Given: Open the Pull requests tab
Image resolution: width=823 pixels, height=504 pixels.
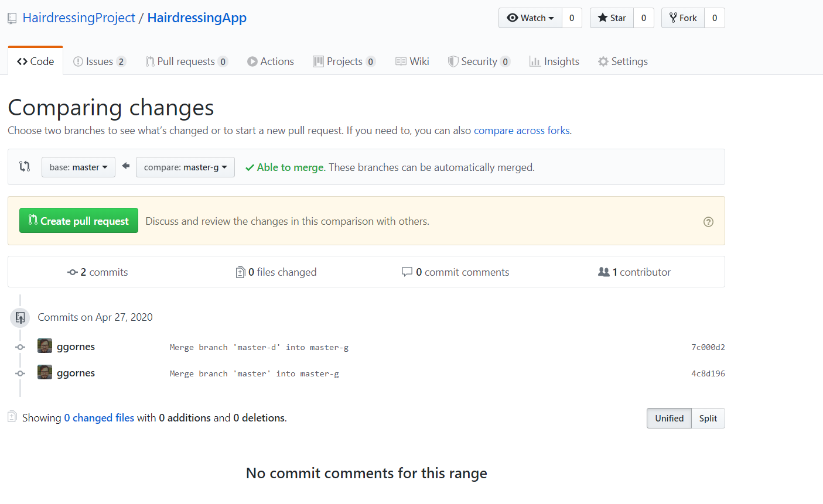Looking at the screenshot, I should [x=186, y=61].
